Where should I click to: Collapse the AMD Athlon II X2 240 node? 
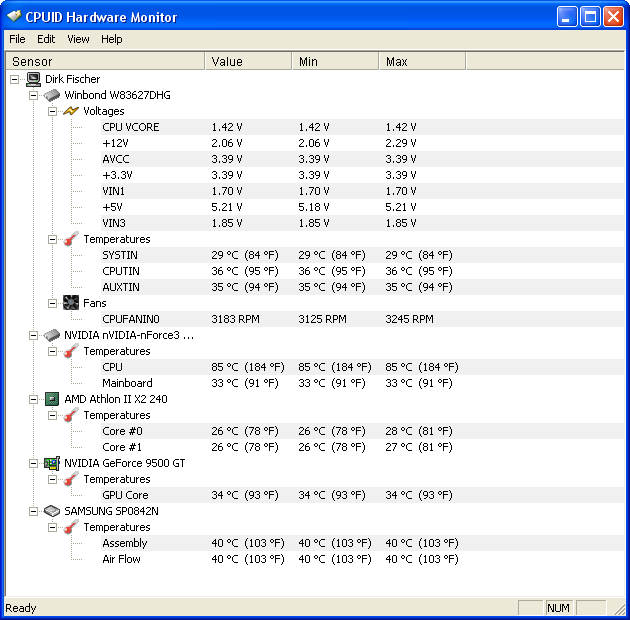[x=34, y=399]
